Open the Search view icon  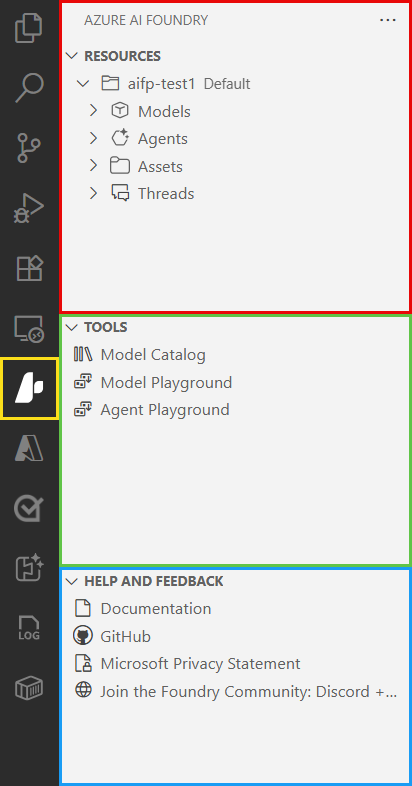click(29, 87)
